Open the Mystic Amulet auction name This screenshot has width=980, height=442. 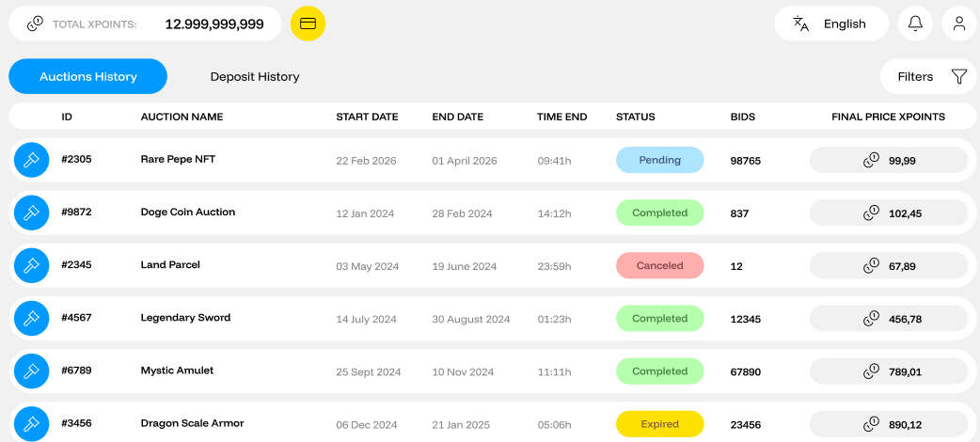point(177,371)
